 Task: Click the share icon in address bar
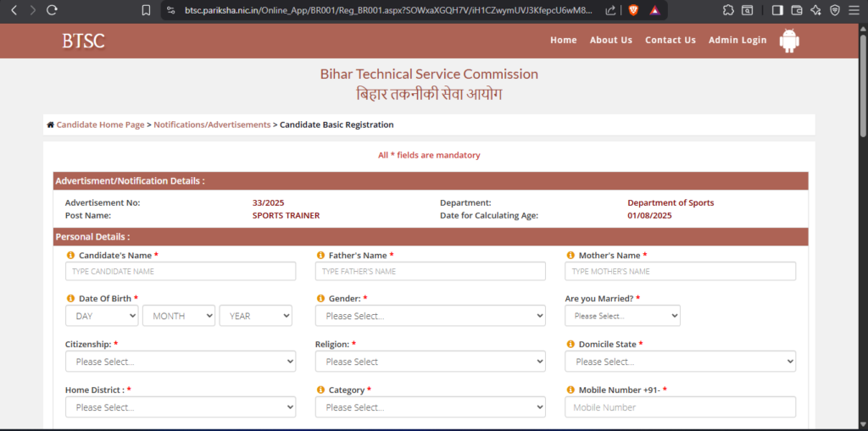pyautogui.click(x=610, y=10)
